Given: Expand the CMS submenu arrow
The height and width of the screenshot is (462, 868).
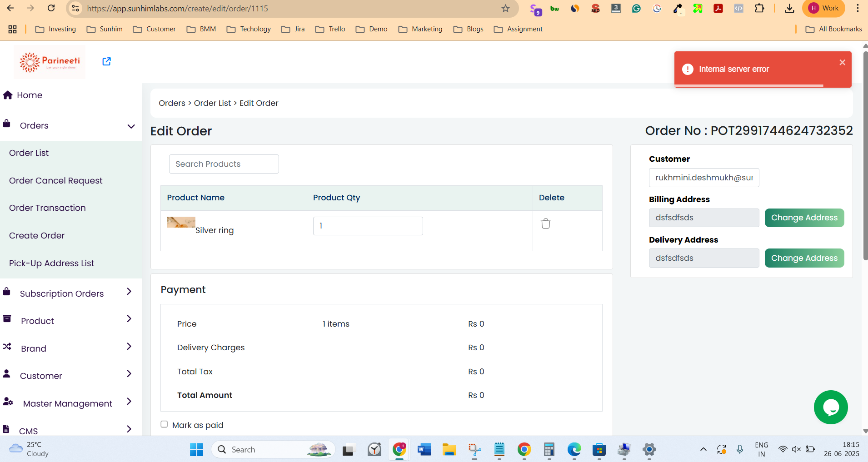Looking at the screenshot, I should click(129, 429).
